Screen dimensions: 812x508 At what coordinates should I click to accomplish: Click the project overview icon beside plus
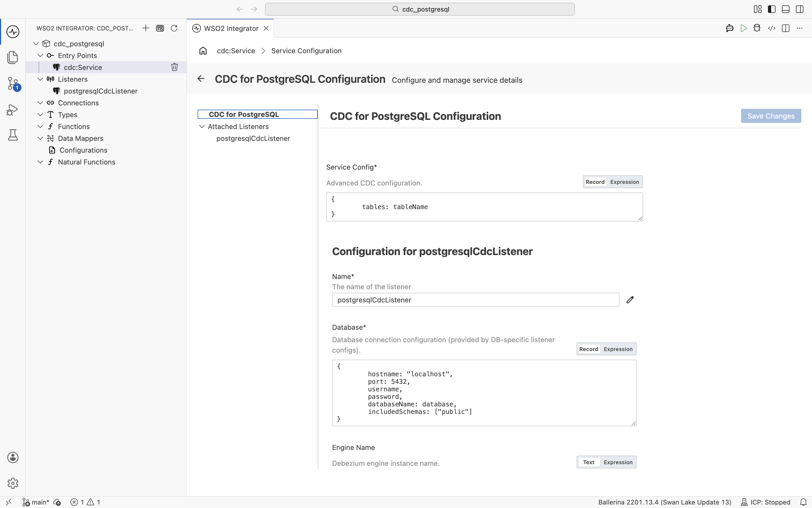tap(160, 28)
